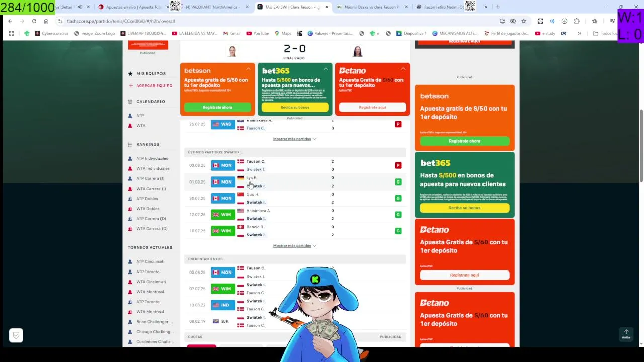This screenshot has width=644, height=362.
Task: Click Regístrate aquí on center Betano card
Action: coord(372,107)
